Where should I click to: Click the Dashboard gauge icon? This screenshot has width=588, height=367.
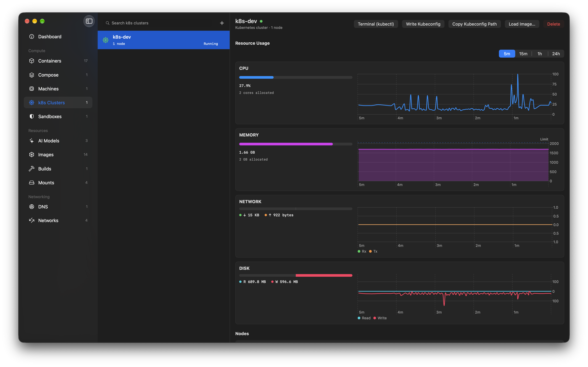[x=32, y=37]
